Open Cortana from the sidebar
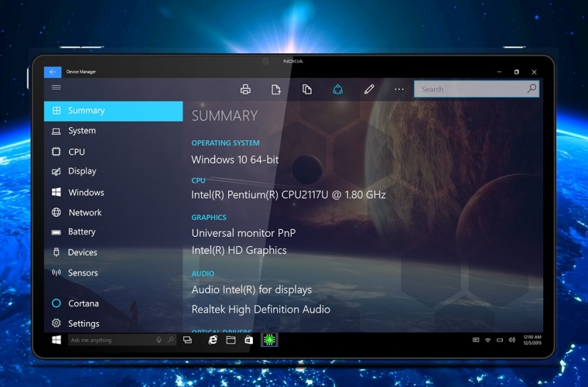The image size is (588, 387). (x=113, y=303)
